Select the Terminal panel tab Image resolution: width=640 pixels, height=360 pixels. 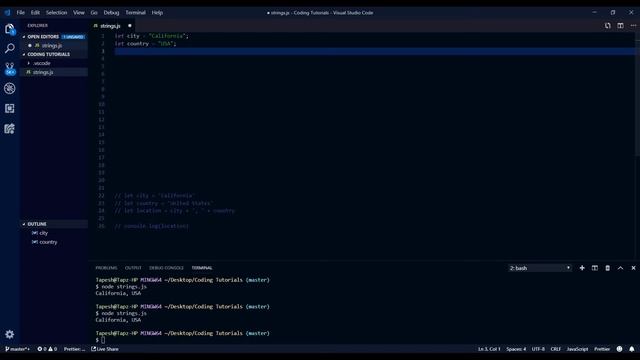[x=202, y=268]
